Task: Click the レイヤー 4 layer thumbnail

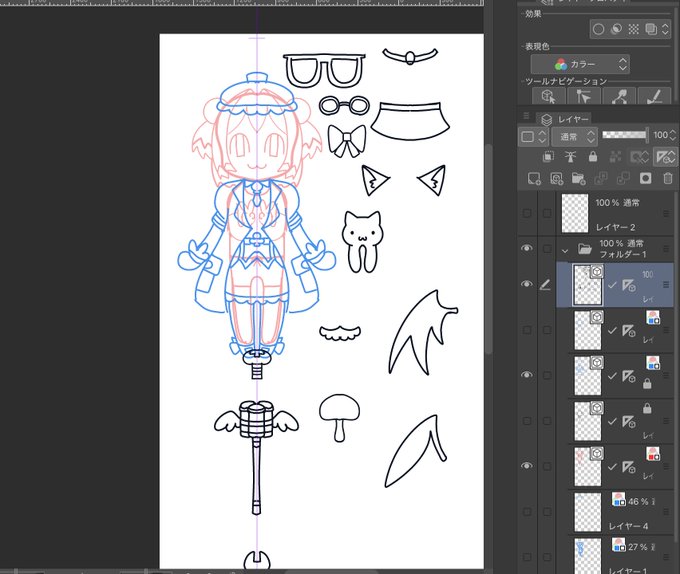Action: [x=588, y=512]
